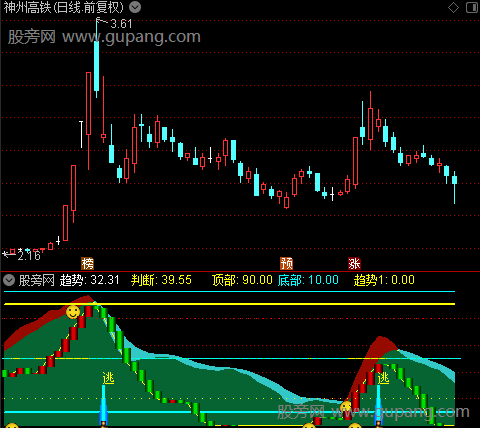Screen dimensions: 480x428
Task: Click the smiley face near indicator peak
Action: pyautogui.click(x=73, y=312)
